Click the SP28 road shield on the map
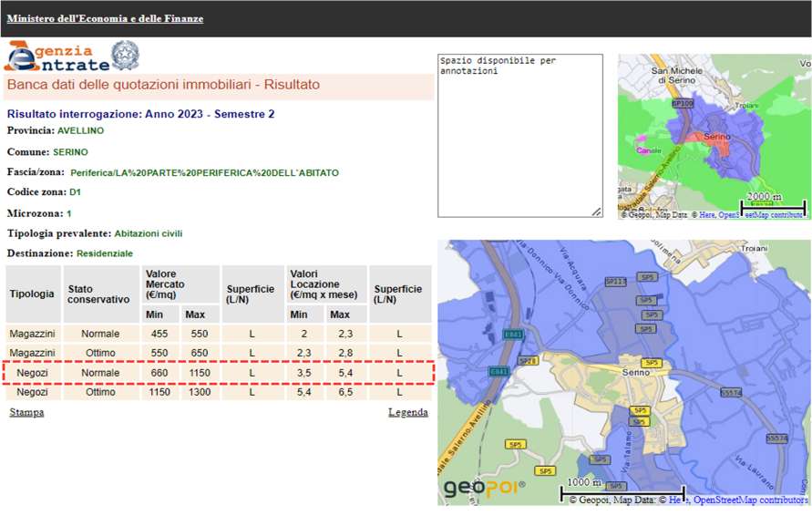This screenshot has width=812, height=526. click(529, 362)
